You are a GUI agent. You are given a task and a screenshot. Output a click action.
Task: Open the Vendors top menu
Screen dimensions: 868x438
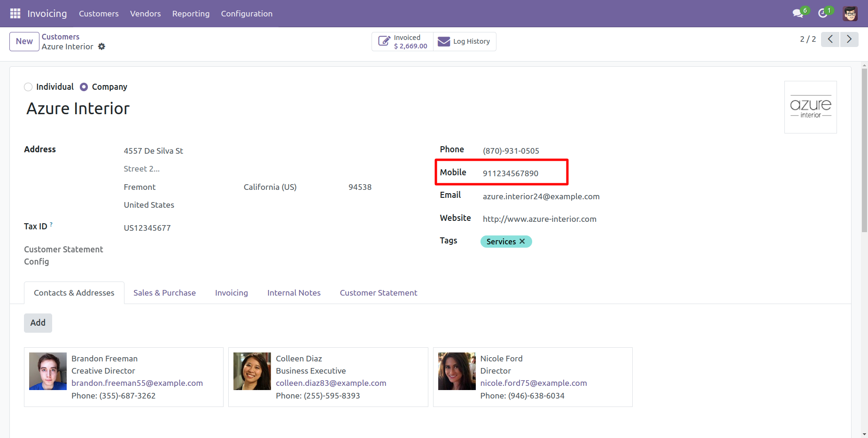[x=146, y=14]
